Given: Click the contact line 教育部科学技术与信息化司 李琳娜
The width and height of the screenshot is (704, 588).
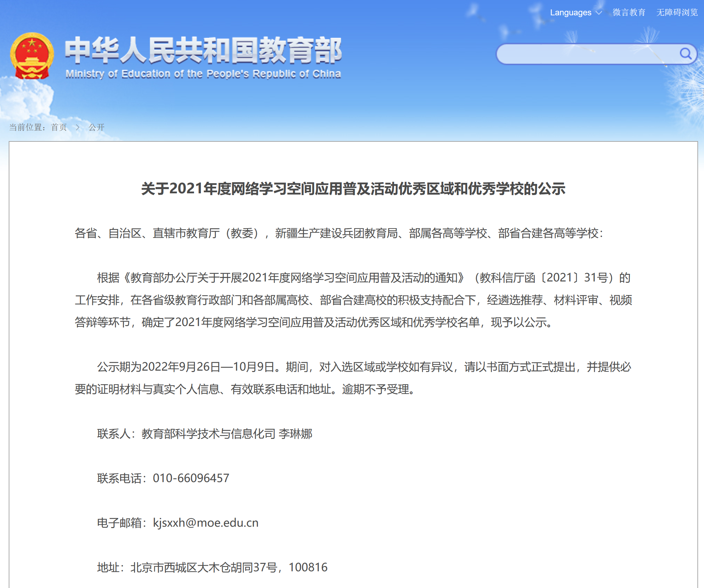Looking at the screenshot, I should (227, 434).
